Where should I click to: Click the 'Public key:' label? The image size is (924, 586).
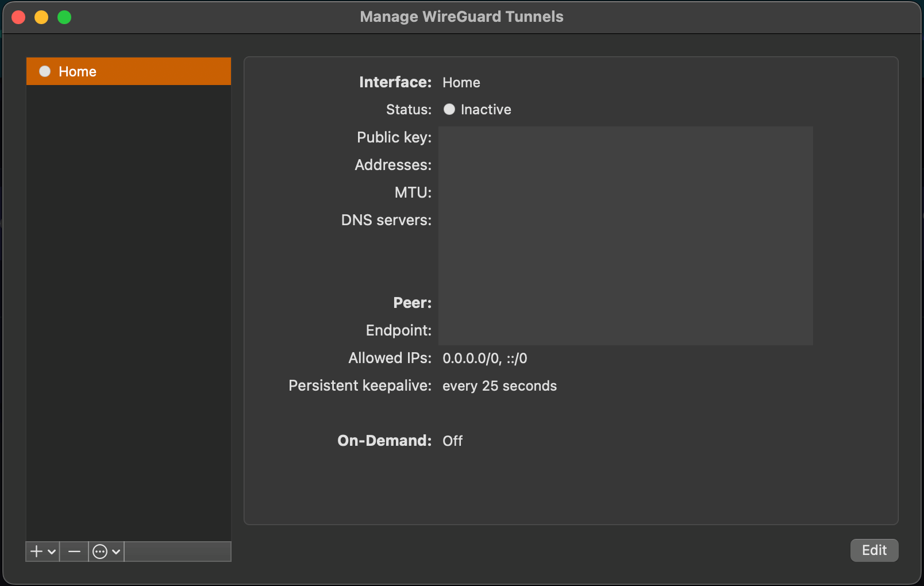[x=394, y=137]
